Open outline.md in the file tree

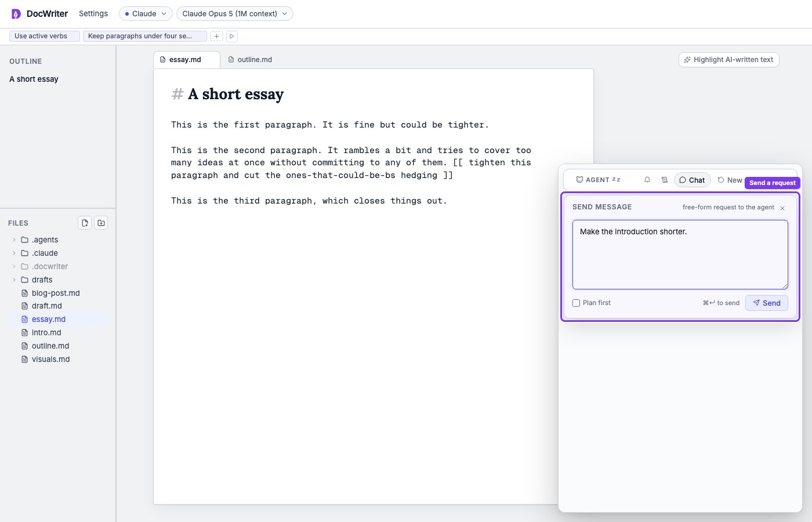point(58,346)
